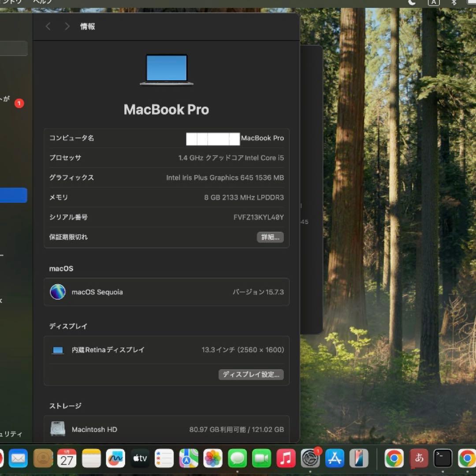476x476 pixels.
Task: Navigate back using the left chevron arrow
Action: [48, 26]
